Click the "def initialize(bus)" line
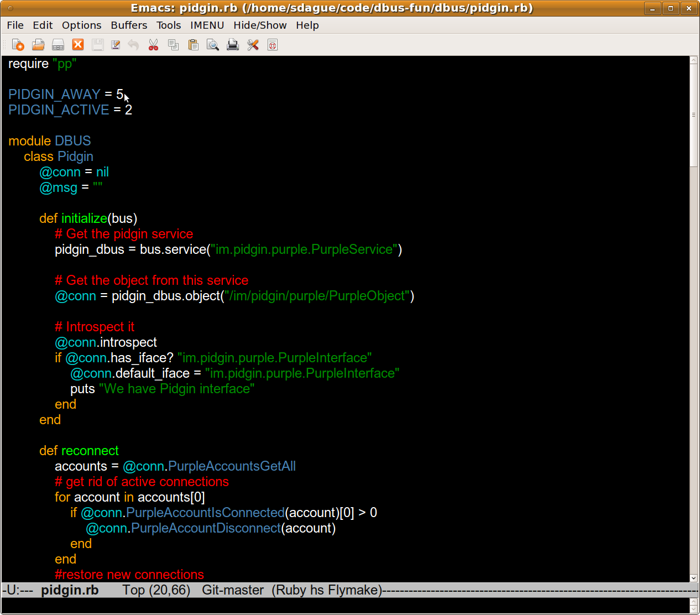The width and height of the screenshot is (700, 615). click(x=88, y=218)
